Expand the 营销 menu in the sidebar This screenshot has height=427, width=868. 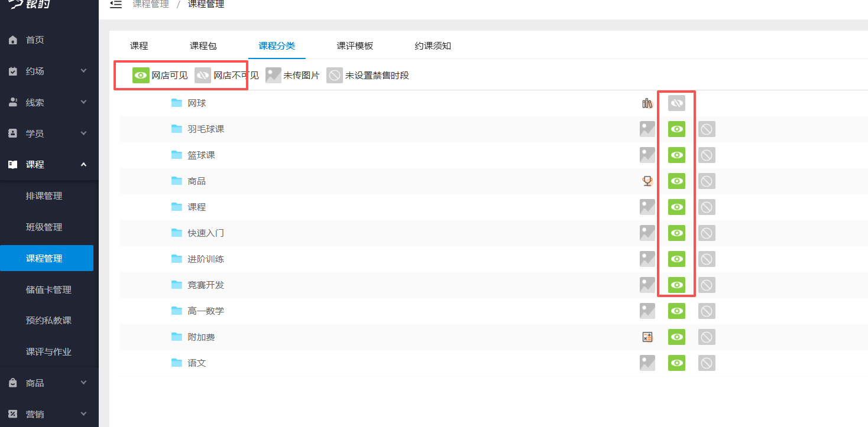click(49, 413)
